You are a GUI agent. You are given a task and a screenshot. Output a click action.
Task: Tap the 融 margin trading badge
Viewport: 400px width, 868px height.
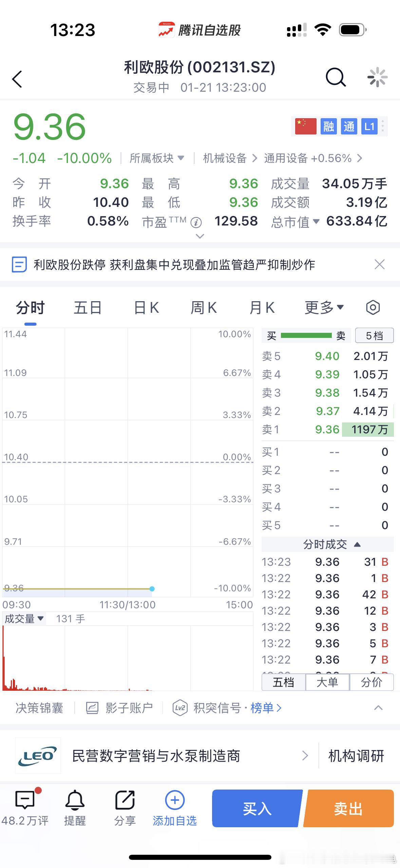[328, 127]
